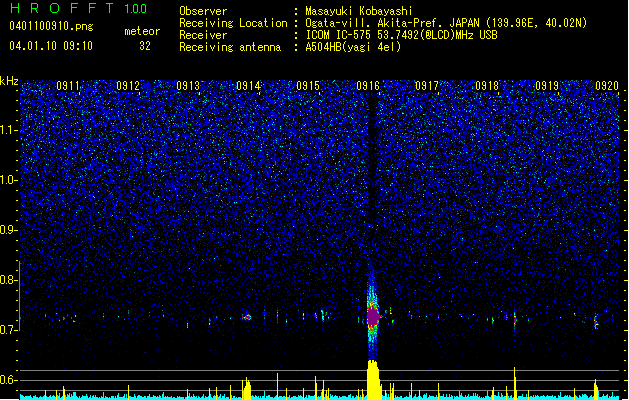Click the A504HB(yagi 4el) antenna value
Image resolution: width=629 pixels, height=400 pixels.
(353, 47)
